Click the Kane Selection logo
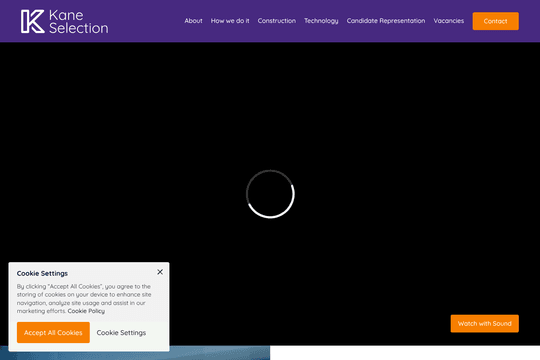Image resolution: width=540 pixels, height=360 pixels. point(64,21)
